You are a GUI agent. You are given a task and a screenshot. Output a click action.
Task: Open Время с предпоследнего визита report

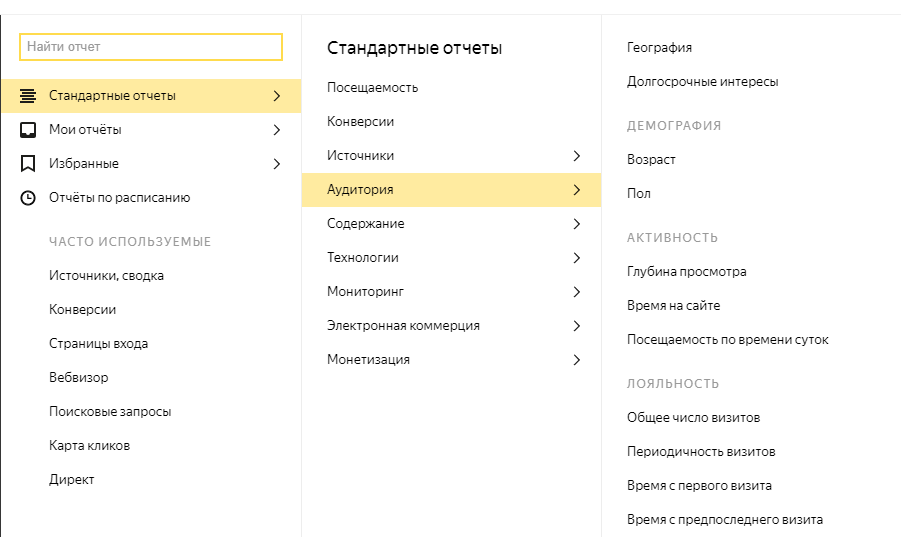point(725,519)
